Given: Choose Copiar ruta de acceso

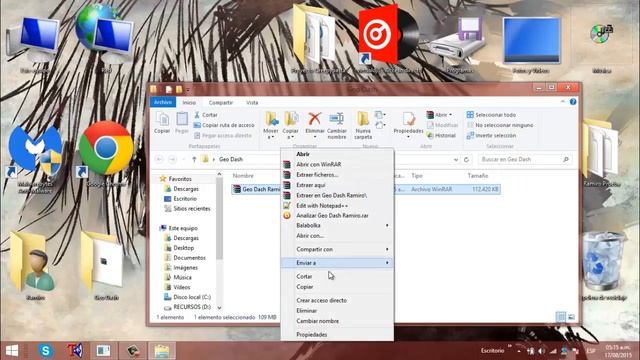Looking at the screenshot, I should 224,125.
